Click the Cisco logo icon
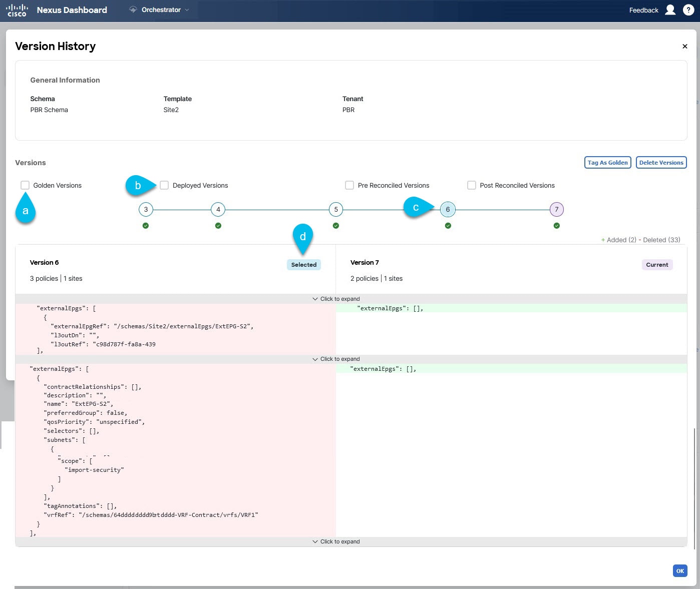The width and height of the screenshot is (700, 589). point(17,10)
